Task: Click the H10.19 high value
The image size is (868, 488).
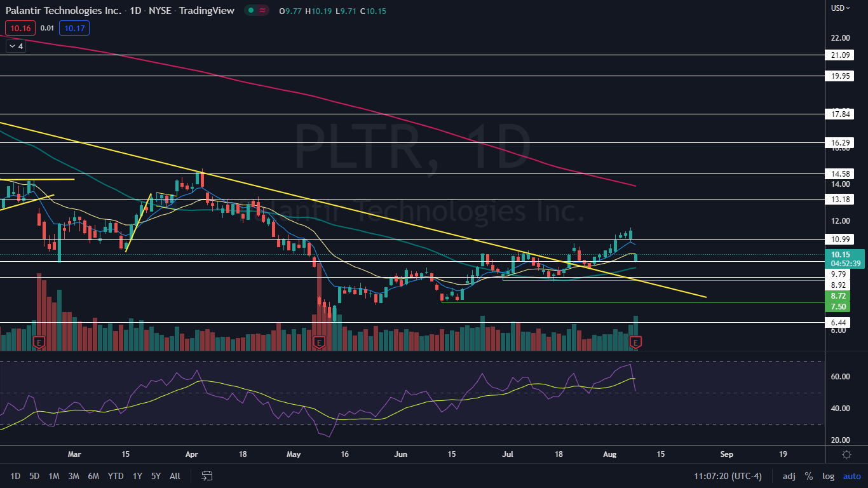Action: [x=318, y=11]
